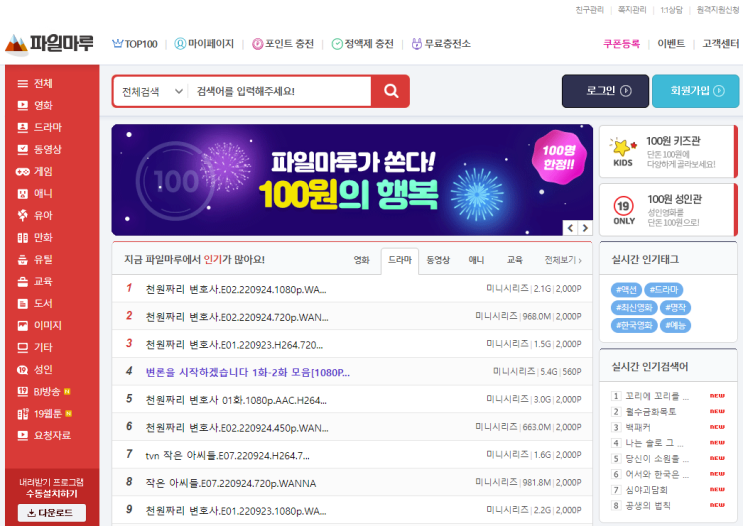Select 도서 category icon in sidebar
This screenshot has height=526, width=743.
(x=22, y=304)
